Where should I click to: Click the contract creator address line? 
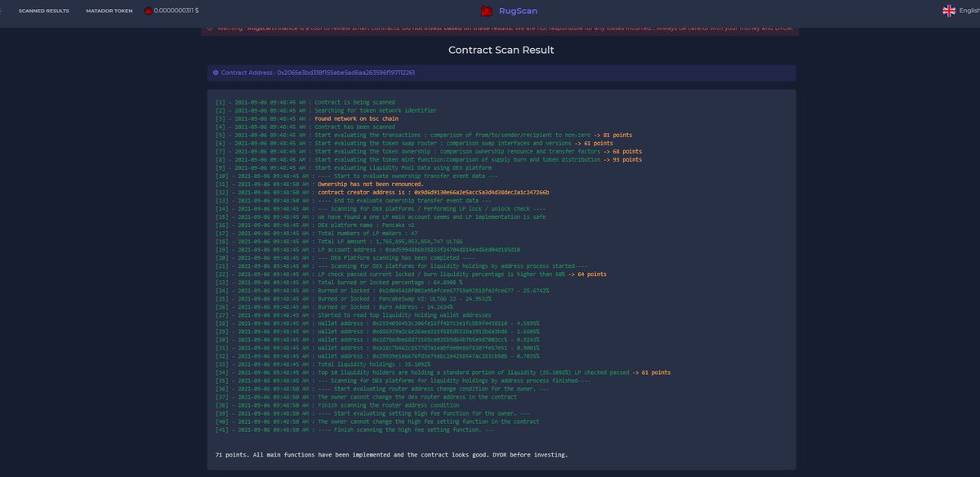(382, 192)
